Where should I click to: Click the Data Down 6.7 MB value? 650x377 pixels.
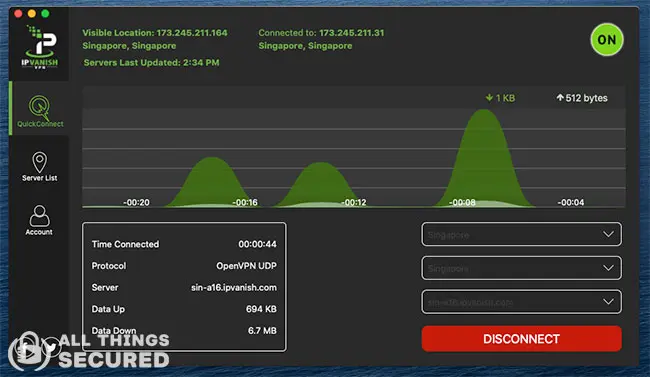coord(262,331)
